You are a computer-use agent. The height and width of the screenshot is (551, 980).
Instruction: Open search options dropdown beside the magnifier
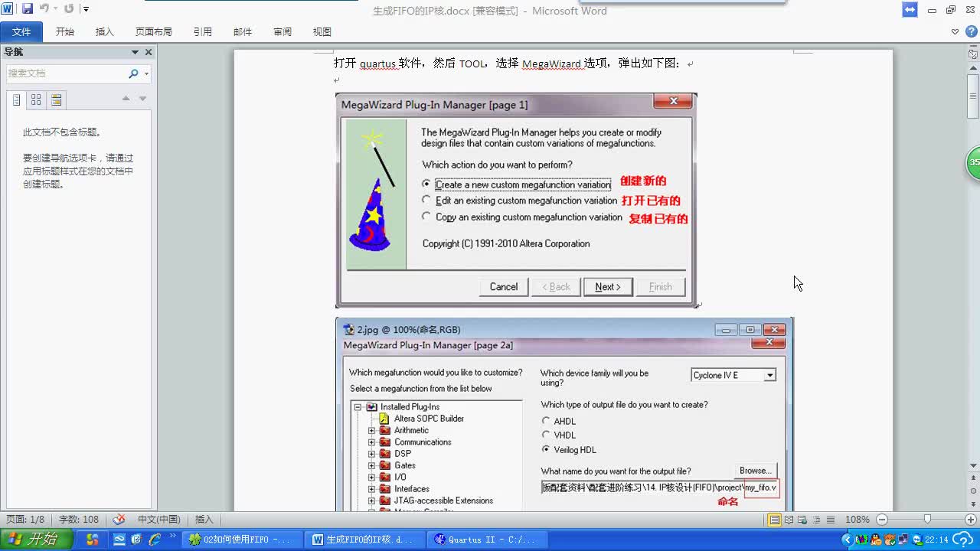pos(146,73)
